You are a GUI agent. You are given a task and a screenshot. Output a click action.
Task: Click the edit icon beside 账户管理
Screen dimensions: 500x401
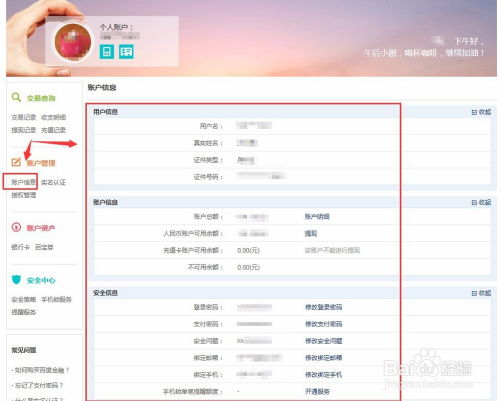(16, 162)
